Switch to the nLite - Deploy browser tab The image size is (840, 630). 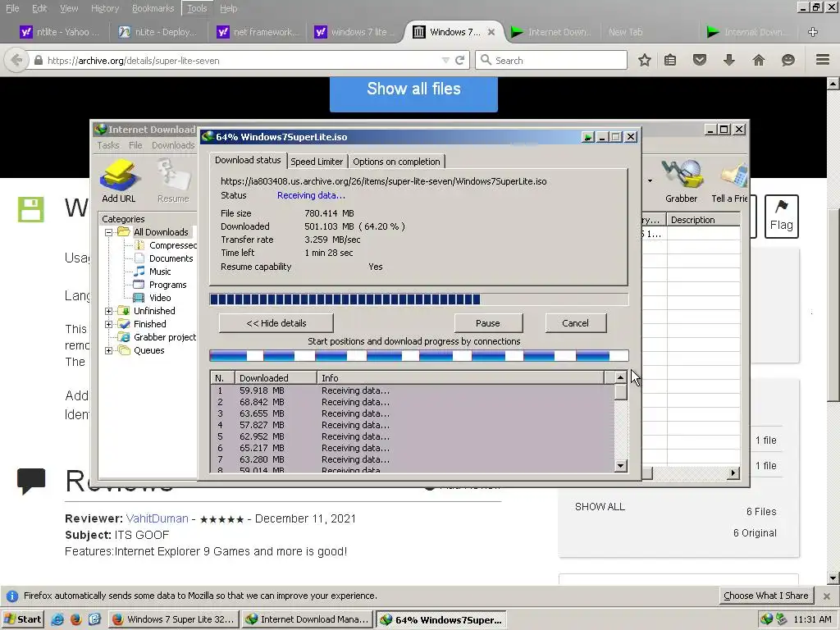[157, 32]
